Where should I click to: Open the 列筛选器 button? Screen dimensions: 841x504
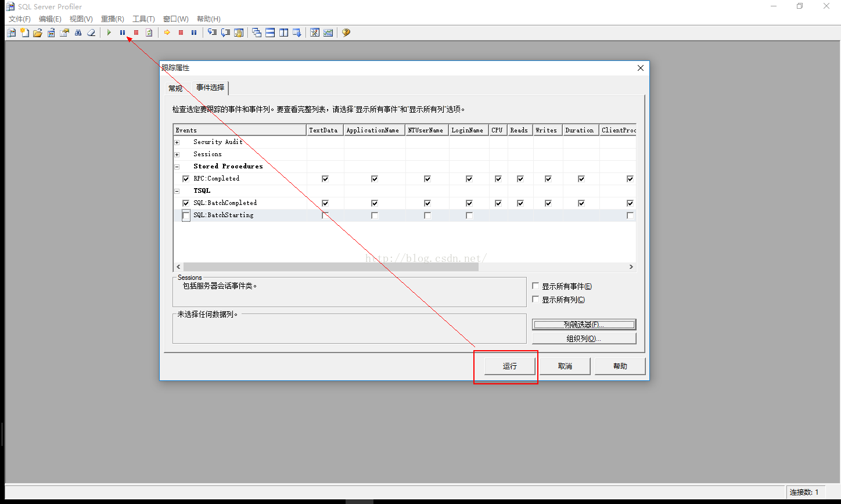tap(584, 325)
